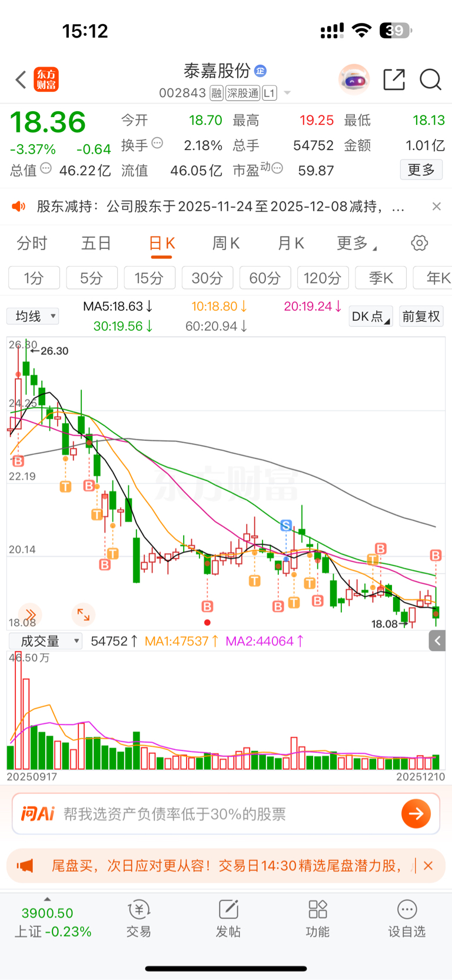
Task: Tap the double-chevron expand chart icon
Action: coord(30,614)
